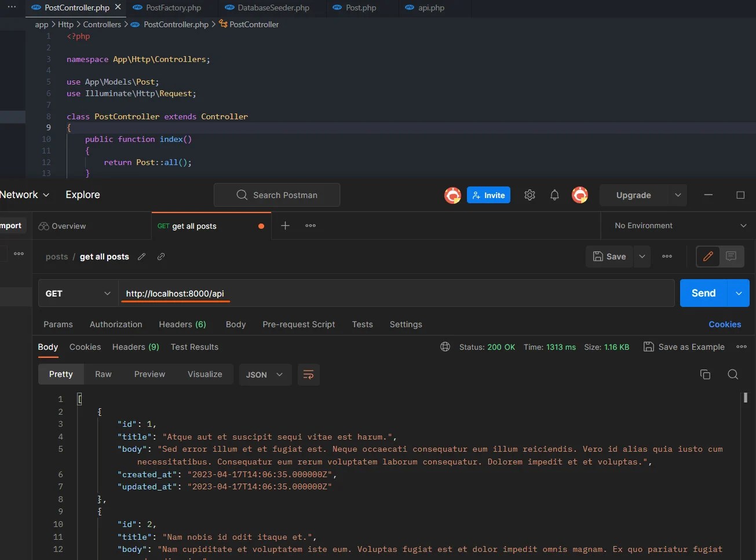Search the response with the magnifier icon

point(733,374)
